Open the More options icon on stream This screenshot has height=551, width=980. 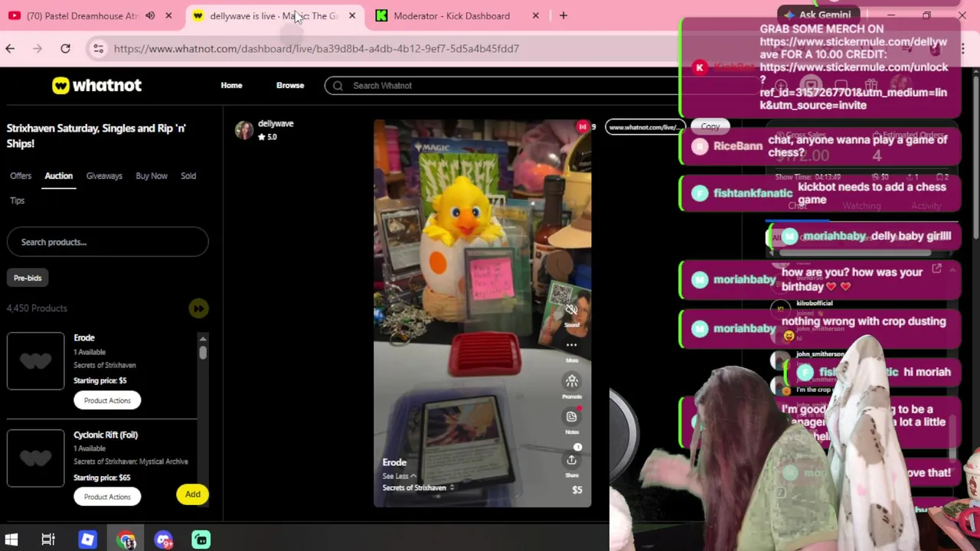click(571, 345)
